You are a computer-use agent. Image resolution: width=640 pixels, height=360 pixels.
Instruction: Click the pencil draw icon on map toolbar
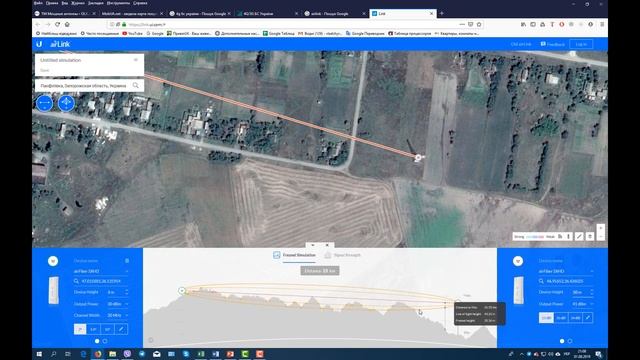(579, 236)
